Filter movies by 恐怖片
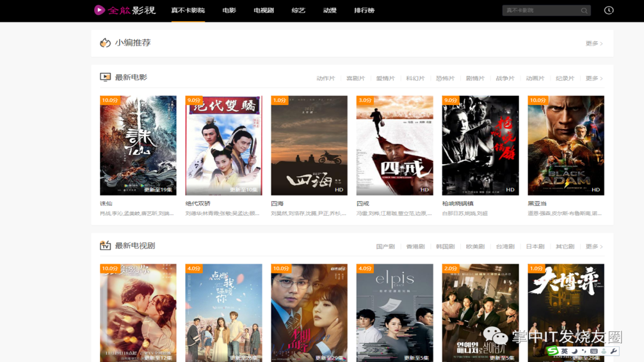 point(445,78)
